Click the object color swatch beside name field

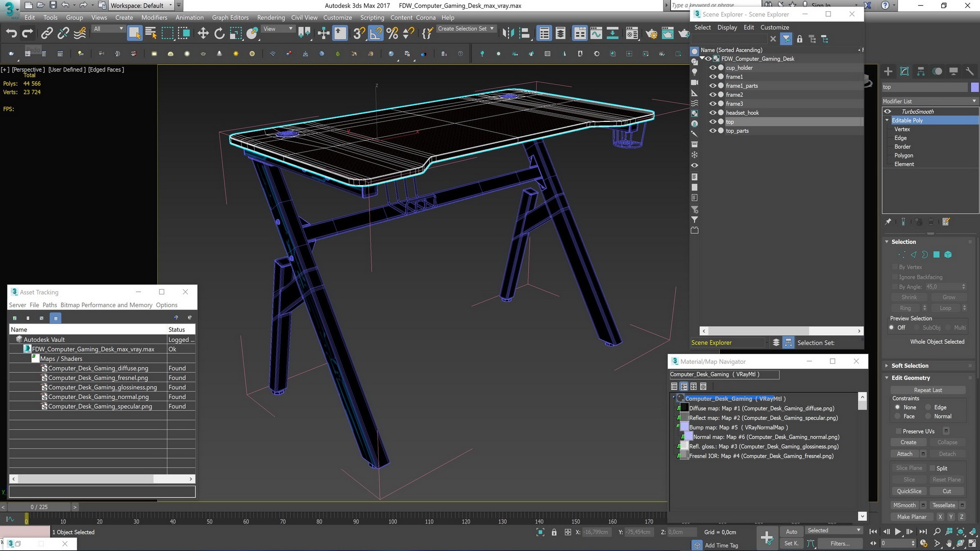(974, 87)
